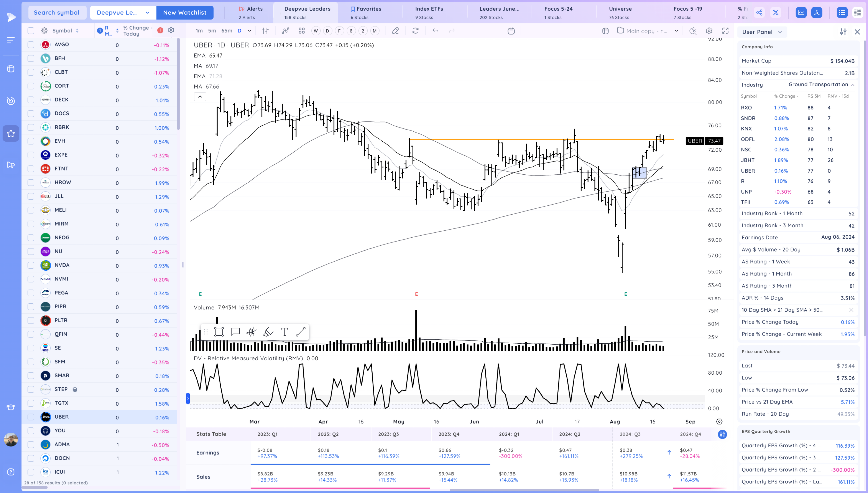Select the trend line drawing tool
The width and height of the screenshot is (868, 493).
pyautogui.click(x=301, y=332)
